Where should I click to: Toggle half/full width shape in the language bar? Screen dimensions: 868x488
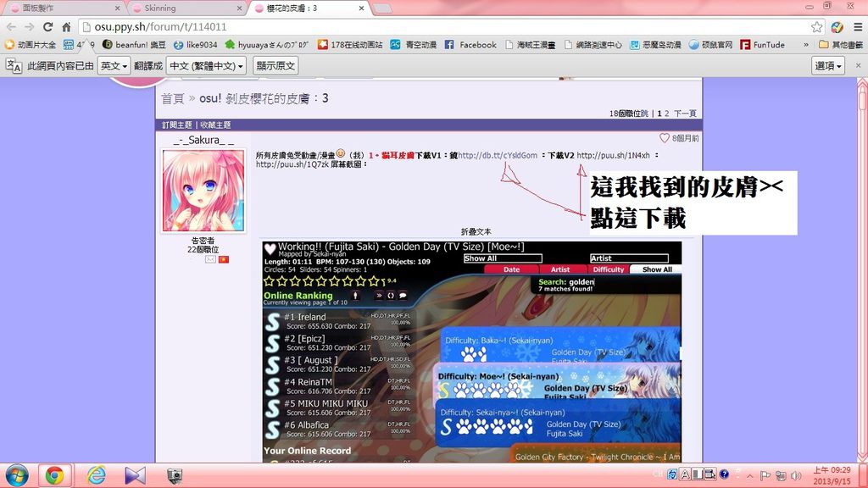point(698,474)
